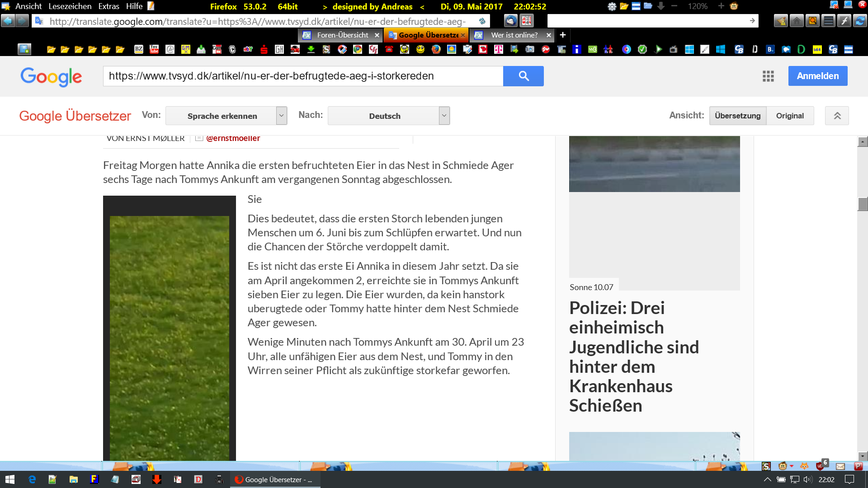The height and width of the screenshot is (488, 868).
Task: Click the Telekom T bookmark icon
Action: pyautogui.click(x=499, y=49)
